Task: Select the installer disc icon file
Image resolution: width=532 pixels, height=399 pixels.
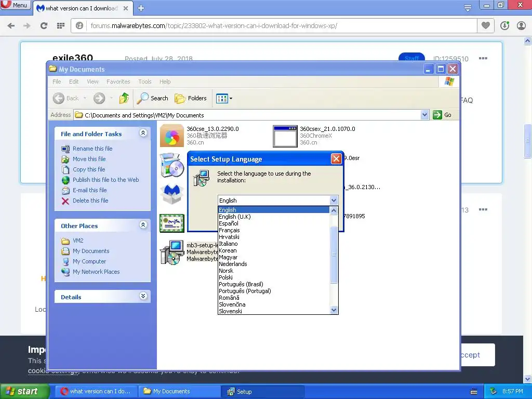Action: tap(171, 165)
